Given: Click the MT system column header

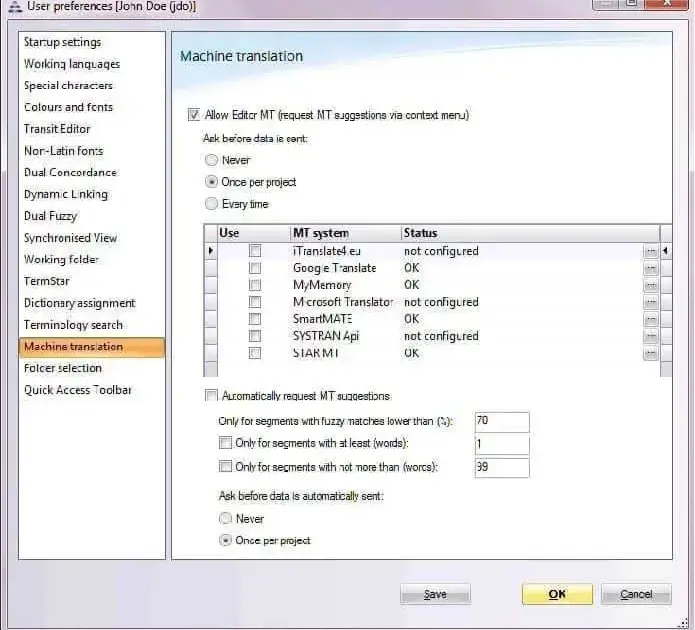Looking at the screenshot, I should coord(346,233).
